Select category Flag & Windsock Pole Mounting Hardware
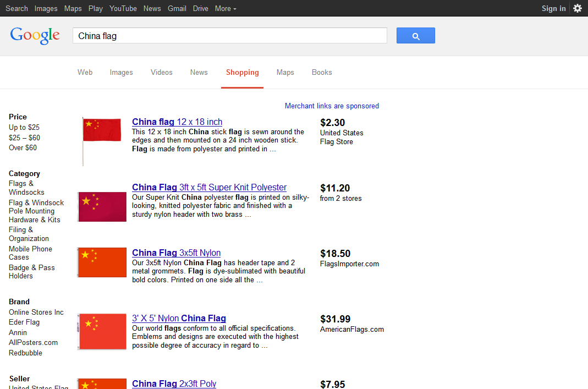588x389 pixels. click(36, 211)
